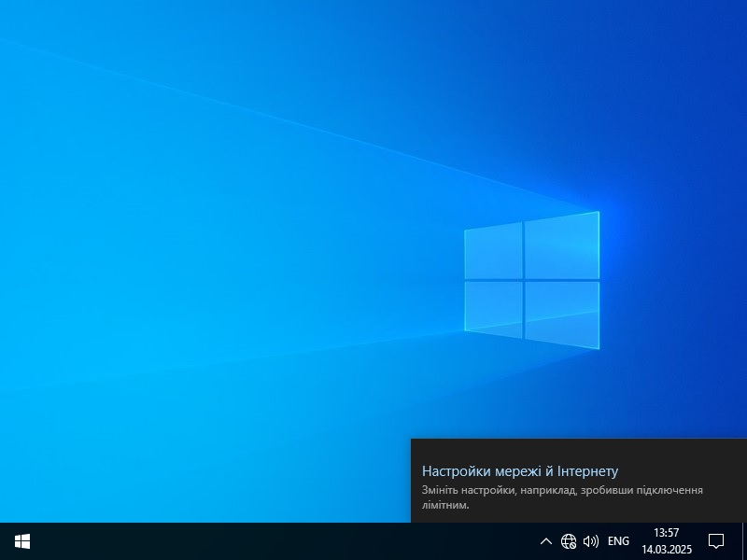Click Show desktop strip at taskbar edge
747x560 pixels.
(744, 541)
